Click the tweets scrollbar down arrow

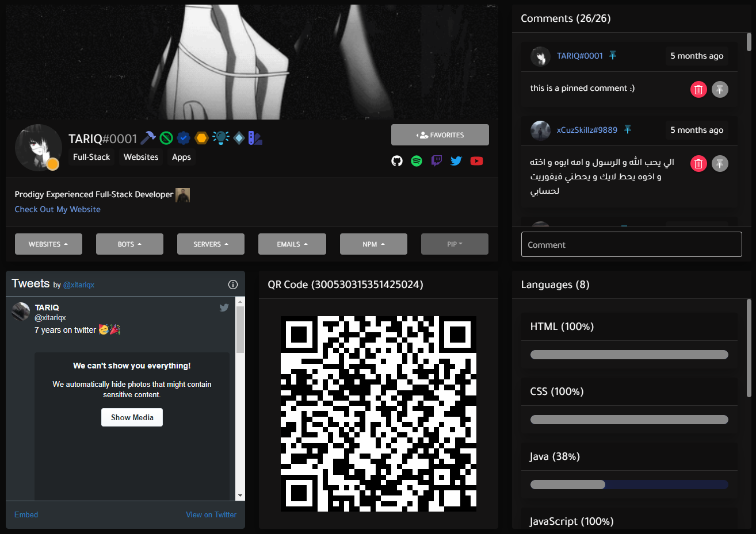pos(240,495)
